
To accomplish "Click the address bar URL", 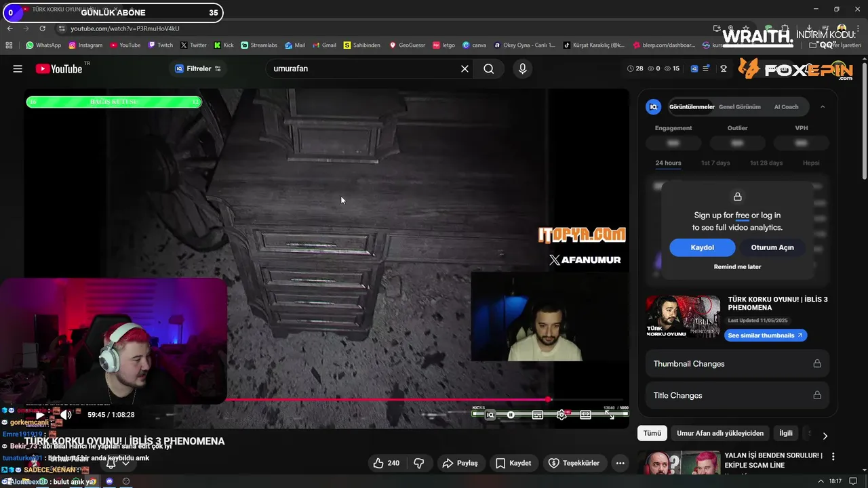I will (125, 28).
